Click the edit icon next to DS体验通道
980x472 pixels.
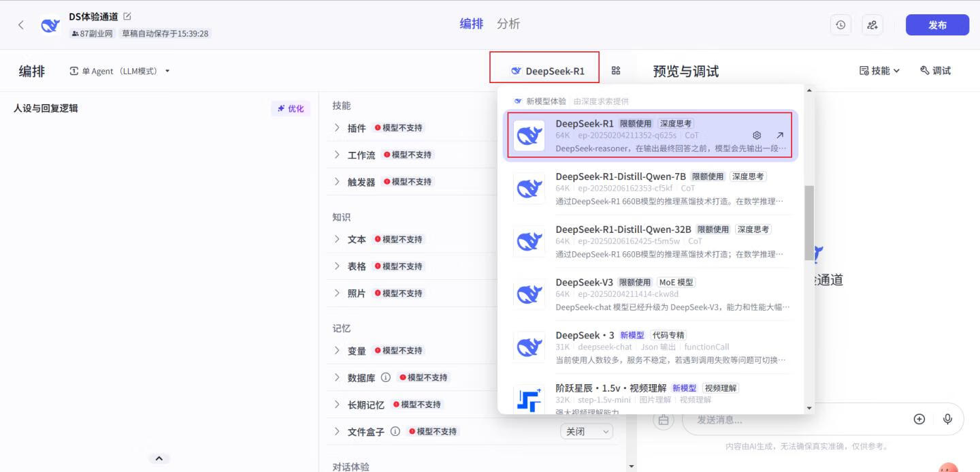point(125,16)
